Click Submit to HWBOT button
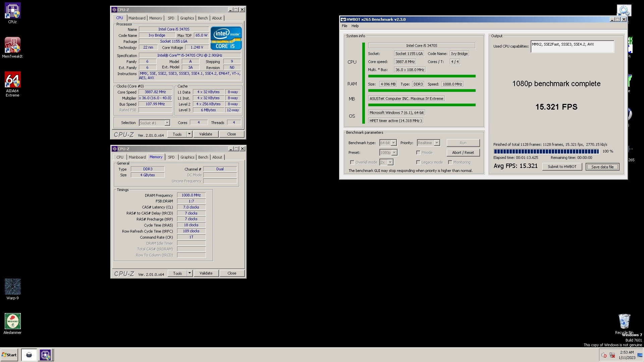This screenshot has height=362, width=644. pos(562,167)
